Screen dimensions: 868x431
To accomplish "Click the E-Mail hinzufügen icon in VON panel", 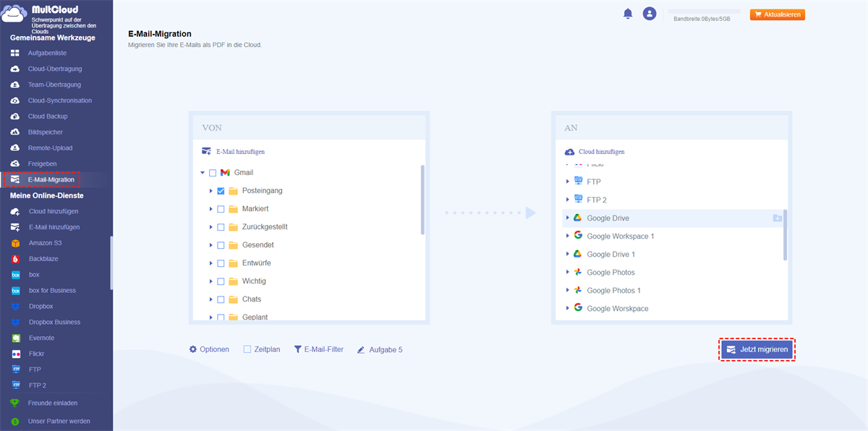I will [207, 152].
